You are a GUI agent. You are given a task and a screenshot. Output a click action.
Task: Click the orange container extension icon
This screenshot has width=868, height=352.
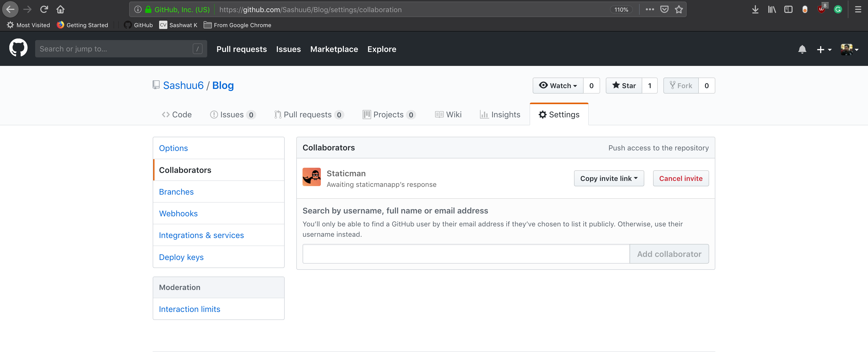[805, 10]
